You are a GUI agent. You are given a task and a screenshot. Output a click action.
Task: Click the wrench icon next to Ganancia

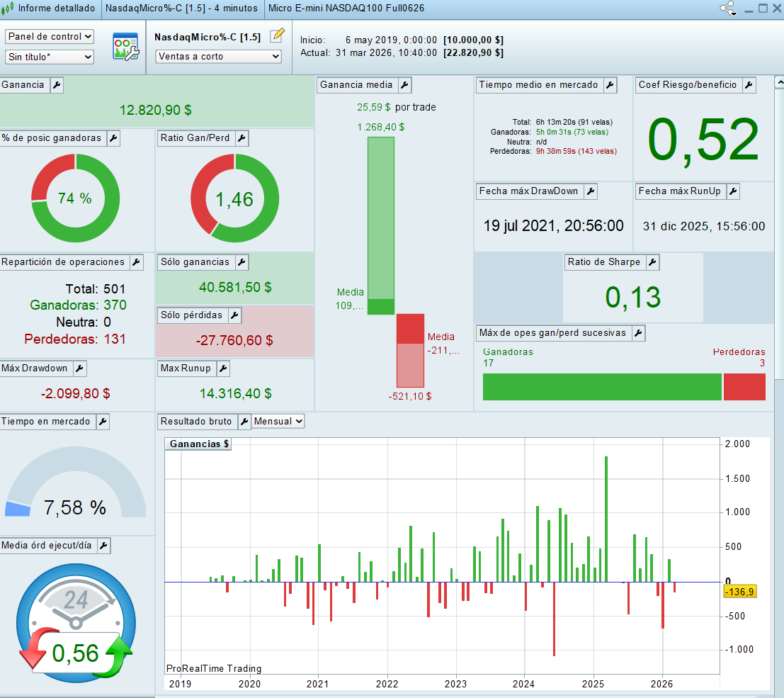[x=57, y=85]
